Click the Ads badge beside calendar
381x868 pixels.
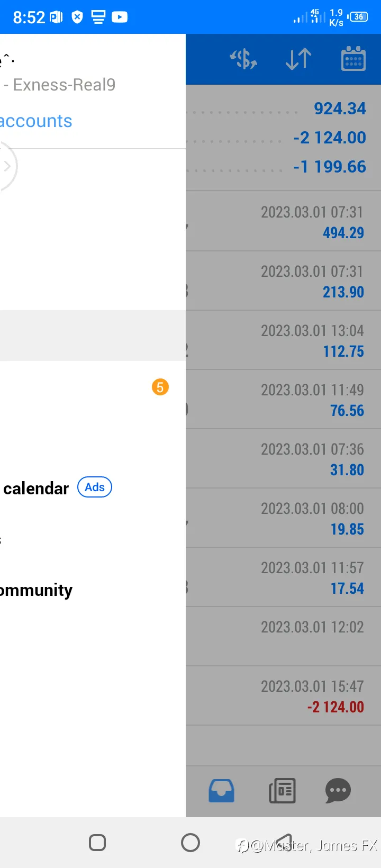tap(95, 487)
